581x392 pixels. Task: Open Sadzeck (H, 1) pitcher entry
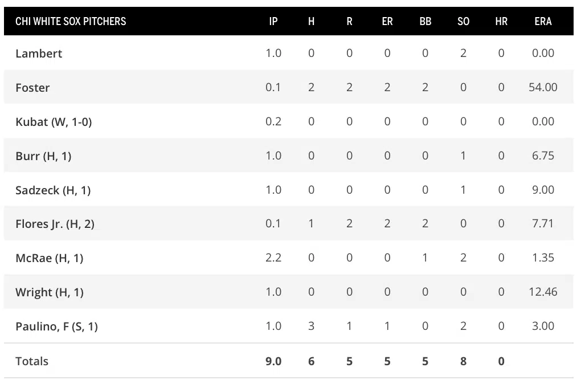point(53,190)
